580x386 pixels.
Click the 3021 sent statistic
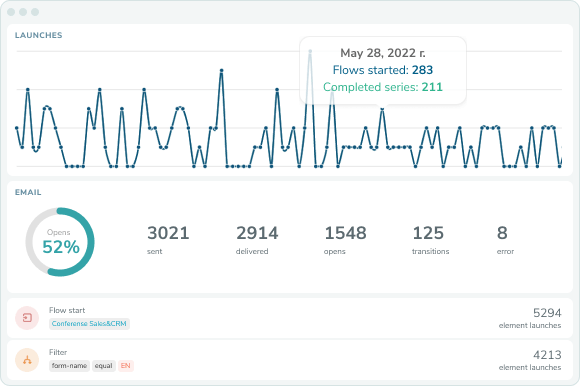coord(168,240)
